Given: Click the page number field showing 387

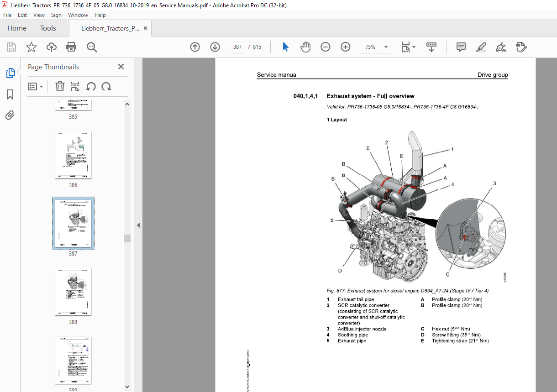Looking at the screenshot, I should coord(237,47).
